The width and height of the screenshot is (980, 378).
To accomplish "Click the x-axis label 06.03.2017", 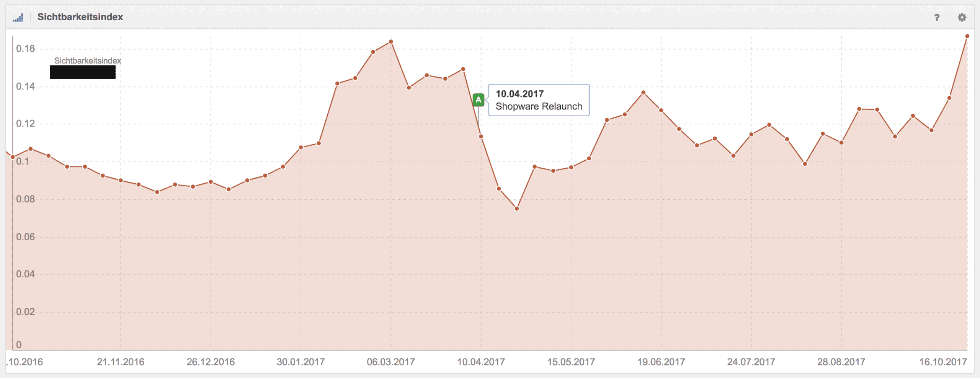I will (391, 362).
